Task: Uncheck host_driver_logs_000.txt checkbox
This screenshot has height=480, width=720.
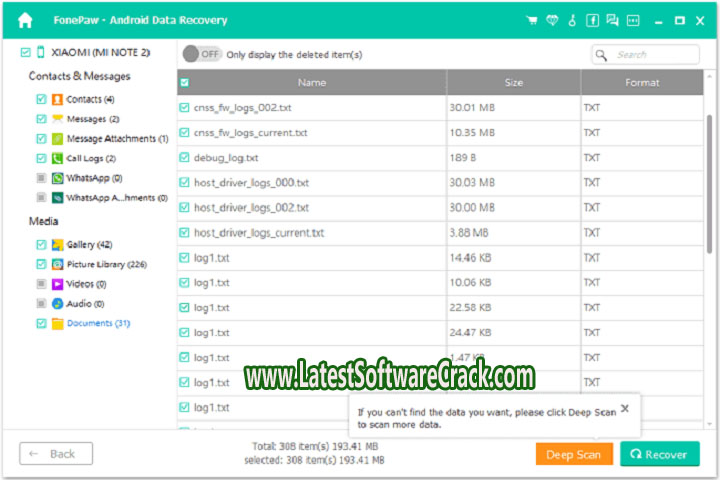Action: click(184, 183)
